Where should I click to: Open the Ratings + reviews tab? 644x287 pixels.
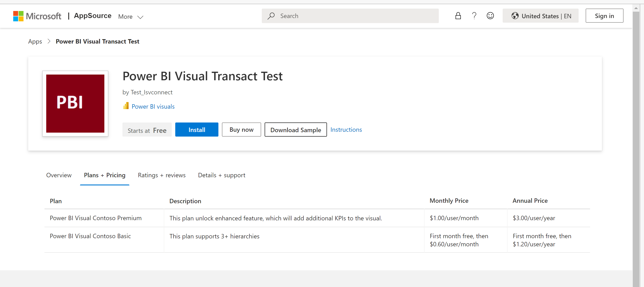(162, 175)
